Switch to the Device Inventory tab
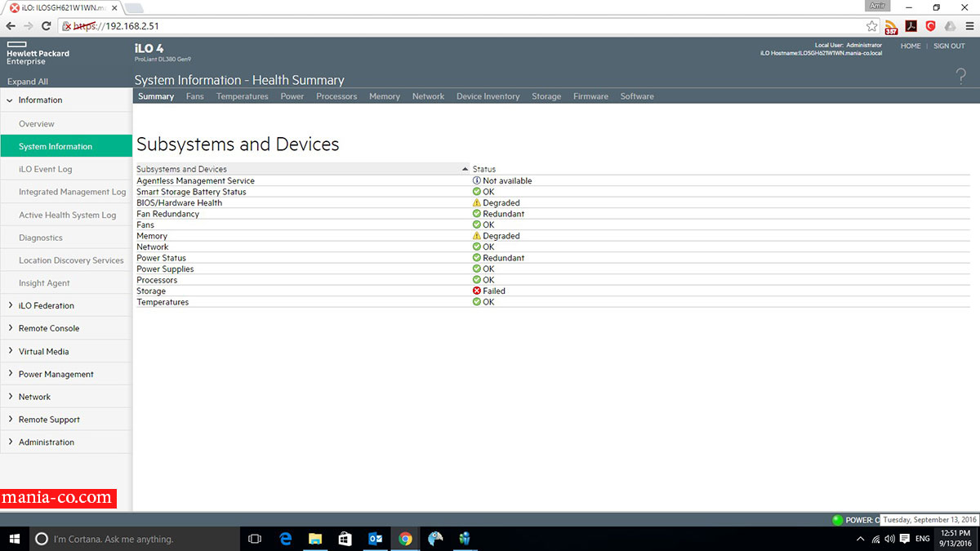 pyautogui.click(x=488, y=96)
